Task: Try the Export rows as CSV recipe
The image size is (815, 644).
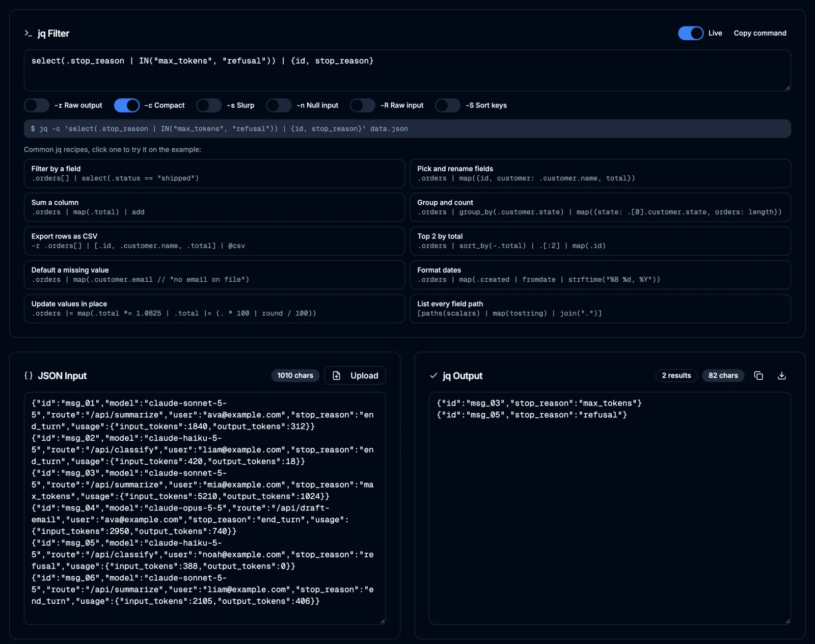Action: click(214, 241)
